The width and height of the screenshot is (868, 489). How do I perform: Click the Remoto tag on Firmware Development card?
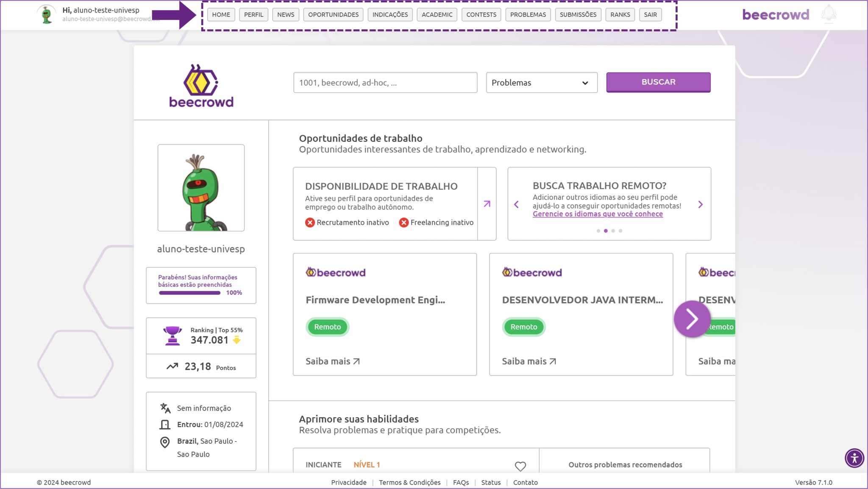[x=327, y=327]
